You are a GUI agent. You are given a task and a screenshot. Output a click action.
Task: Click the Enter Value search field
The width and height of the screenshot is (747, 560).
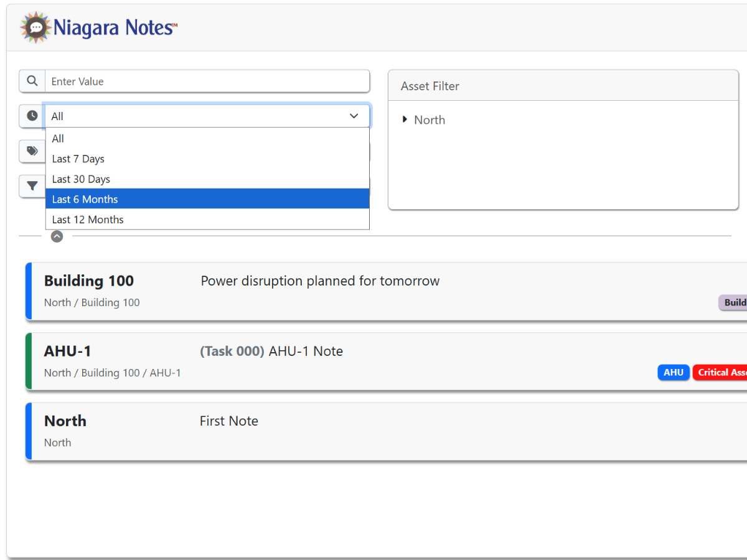[207, 82]
